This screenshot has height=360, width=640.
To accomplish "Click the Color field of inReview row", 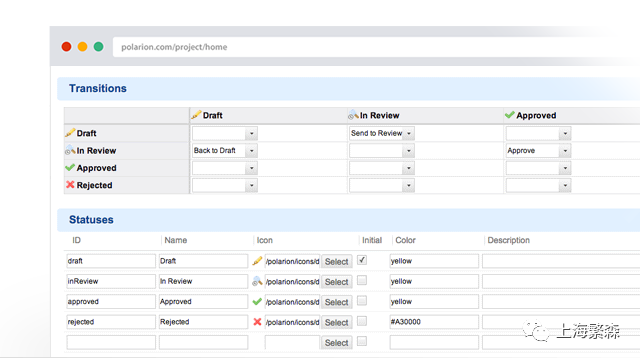I will coord(434,281).
